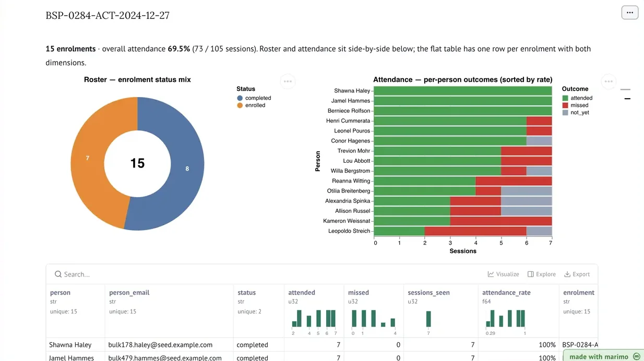
Task: Click the completed legend color swatch
Action: pos(240,98)
